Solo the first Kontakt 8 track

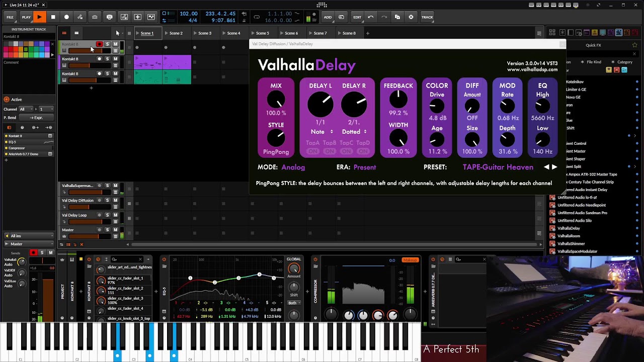[107, 44]
